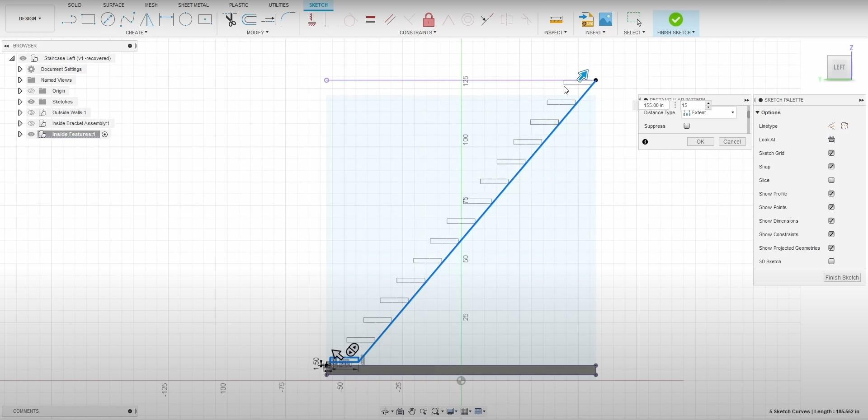Click the Fix/Unfix lock constraint
868x420 pixels.
(x=429, y=19)
